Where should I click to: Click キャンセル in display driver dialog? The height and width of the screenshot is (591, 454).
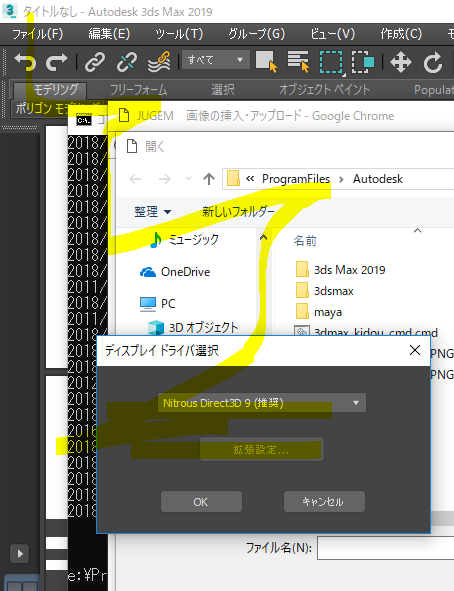click(x=324, y=502)
